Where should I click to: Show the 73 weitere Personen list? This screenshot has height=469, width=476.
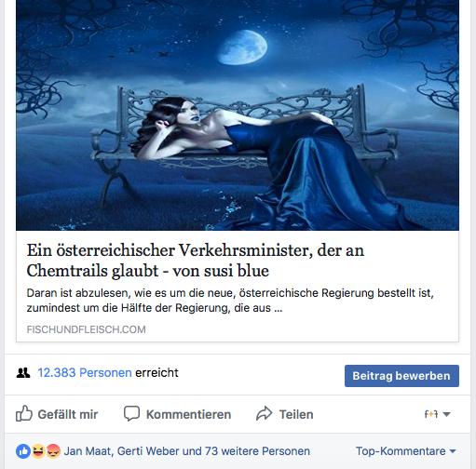(257, 451)
